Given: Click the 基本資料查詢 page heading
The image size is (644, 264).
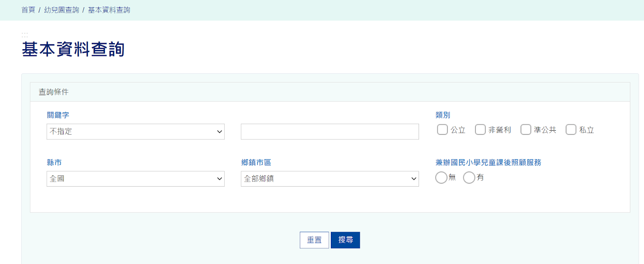Looking at the screenshot, I should (73, 49).
